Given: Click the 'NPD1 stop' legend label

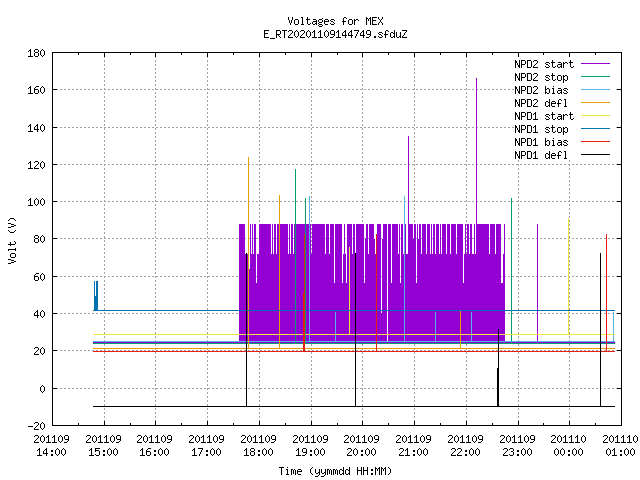Looking at the screenshot, I should click(541, 129).
